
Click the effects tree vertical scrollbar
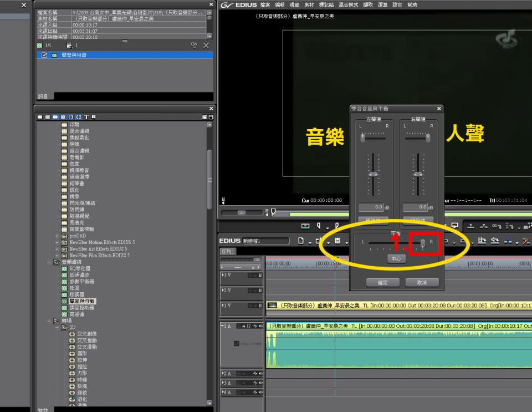(209, 180)
